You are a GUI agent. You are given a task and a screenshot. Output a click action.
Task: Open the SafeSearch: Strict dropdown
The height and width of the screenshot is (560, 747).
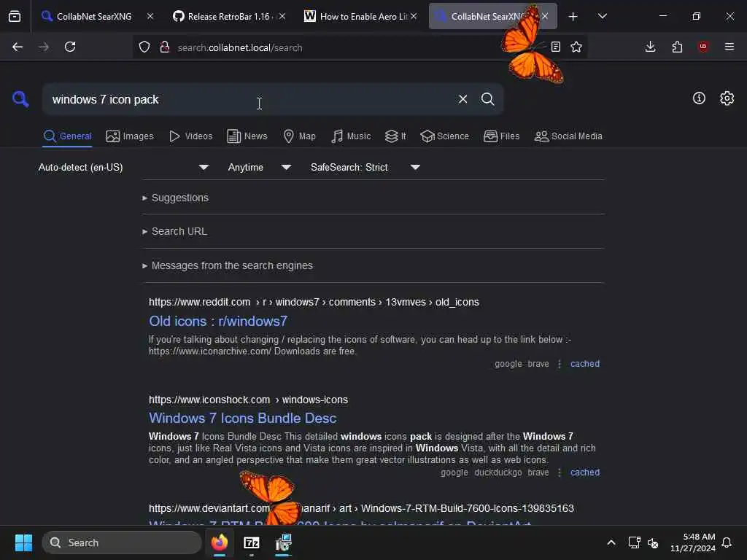[x=365, y=167]
